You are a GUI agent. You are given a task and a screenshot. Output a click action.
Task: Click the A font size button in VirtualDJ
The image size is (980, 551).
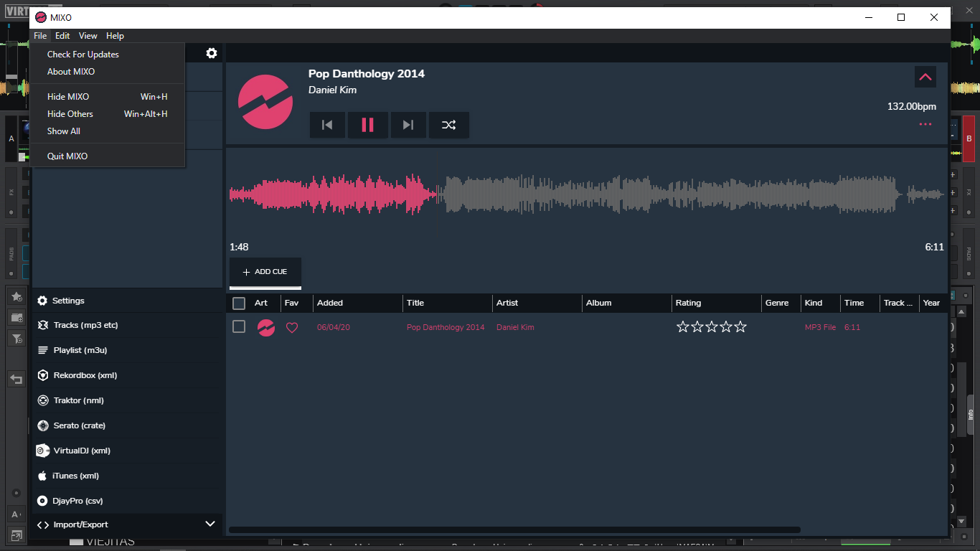click(x=16, y=514)
